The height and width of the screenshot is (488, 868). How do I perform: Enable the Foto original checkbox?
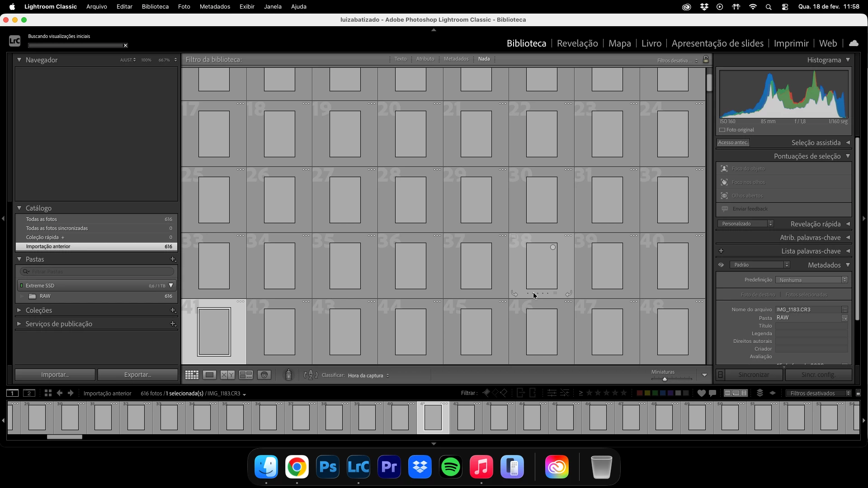tap(722, 130)
